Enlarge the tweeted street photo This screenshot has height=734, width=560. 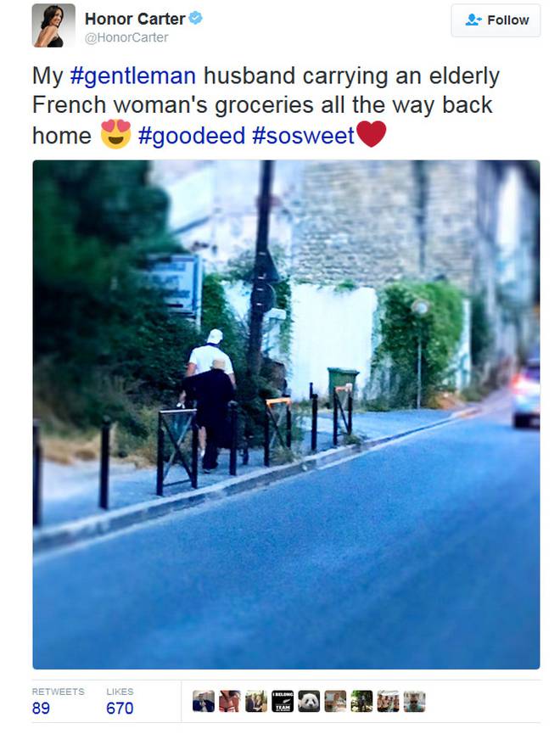tap(286, 415)
